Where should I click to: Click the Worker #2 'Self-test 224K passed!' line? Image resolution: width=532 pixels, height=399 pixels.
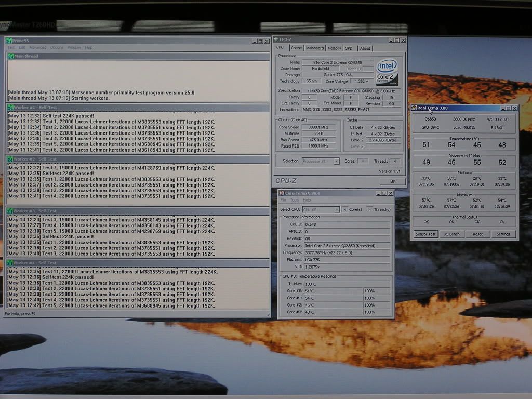pyautogui.click(x=50, y=174)
